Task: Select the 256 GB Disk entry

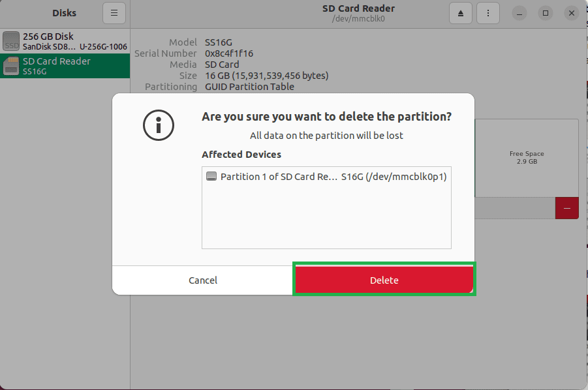Action: pyautogui.click(x=65, y=41)
